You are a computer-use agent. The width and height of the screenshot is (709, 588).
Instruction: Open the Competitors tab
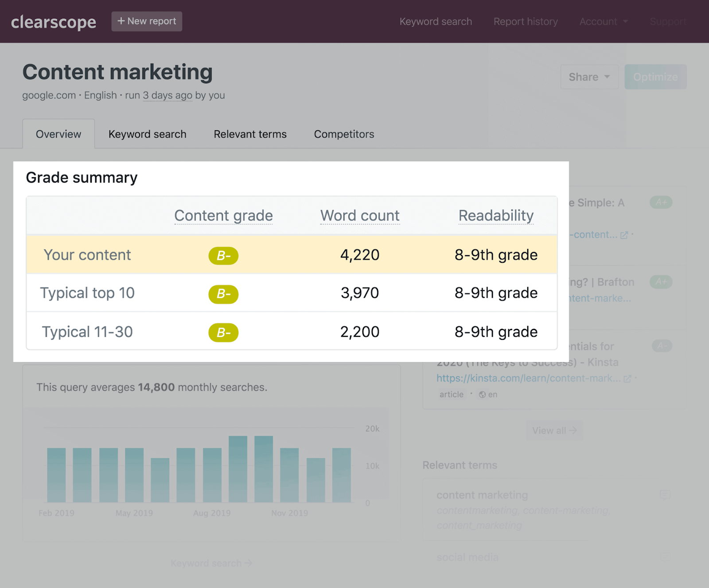[x=344, y=134]
